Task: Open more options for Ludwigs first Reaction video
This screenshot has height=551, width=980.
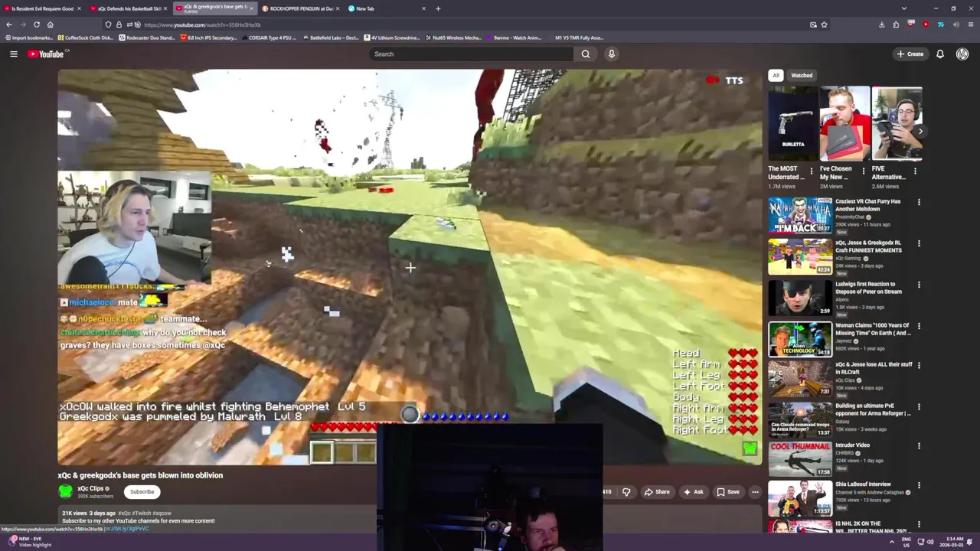Action: point(919,285)
